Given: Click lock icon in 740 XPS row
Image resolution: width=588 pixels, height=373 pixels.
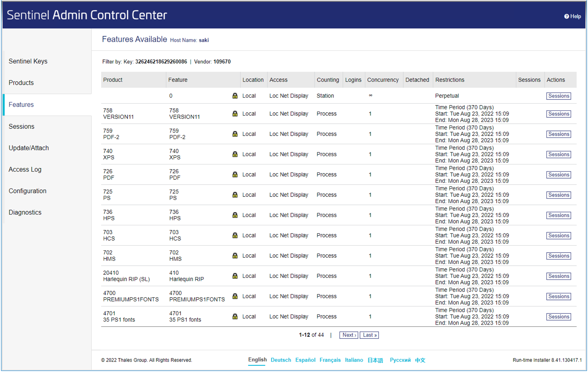Looking at the screenshot, I should click(235, 154).
